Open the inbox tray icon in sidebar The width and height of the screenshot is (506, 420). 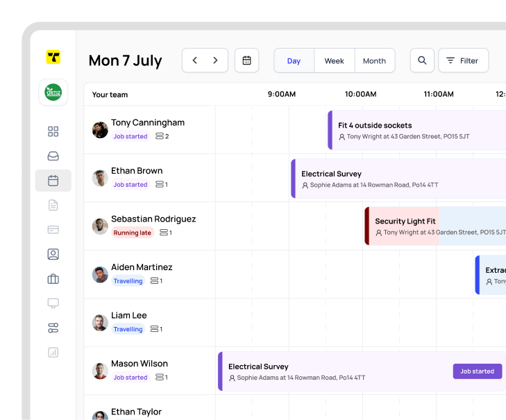click(x=53, y=156)
